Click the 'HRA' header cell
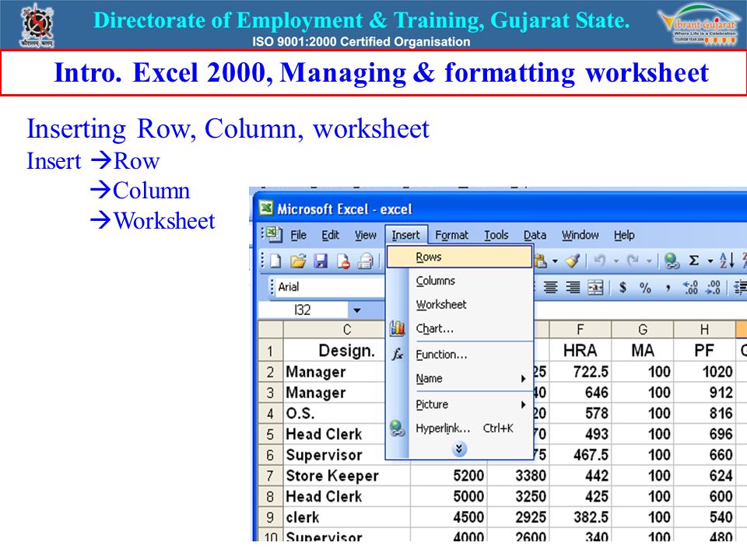The image size is (747, 560). 580,351
